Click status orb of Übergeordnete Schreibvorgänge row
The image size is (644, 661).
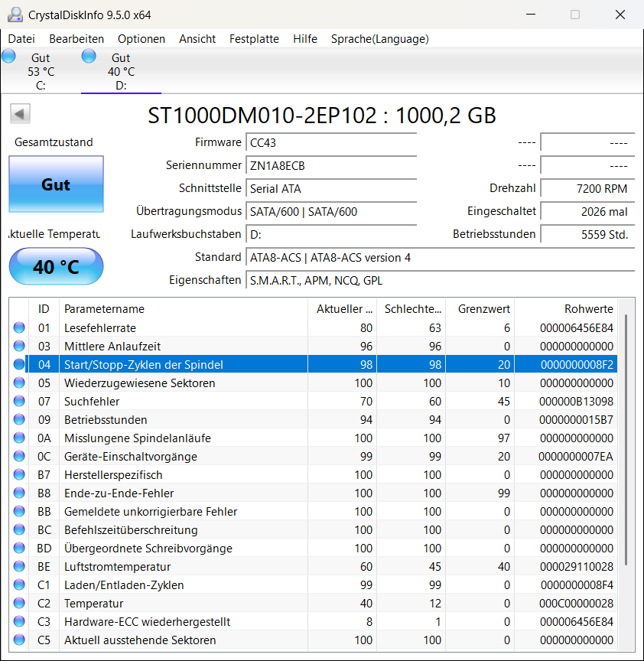pyautogui.click(x=19, y=548)
